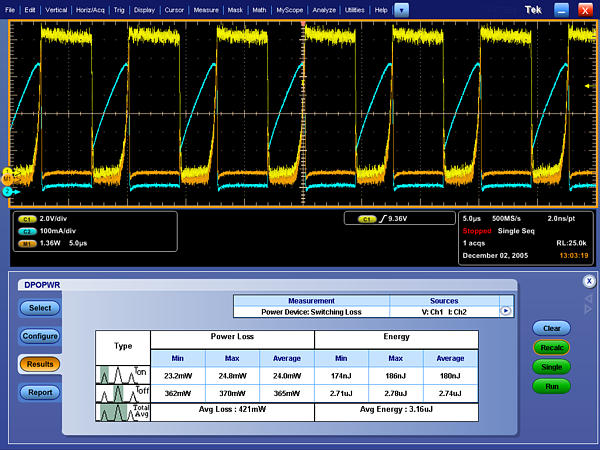600x450 pixels.
Task: Click the Ton switching waveform icon
Action: click(123, 377)
